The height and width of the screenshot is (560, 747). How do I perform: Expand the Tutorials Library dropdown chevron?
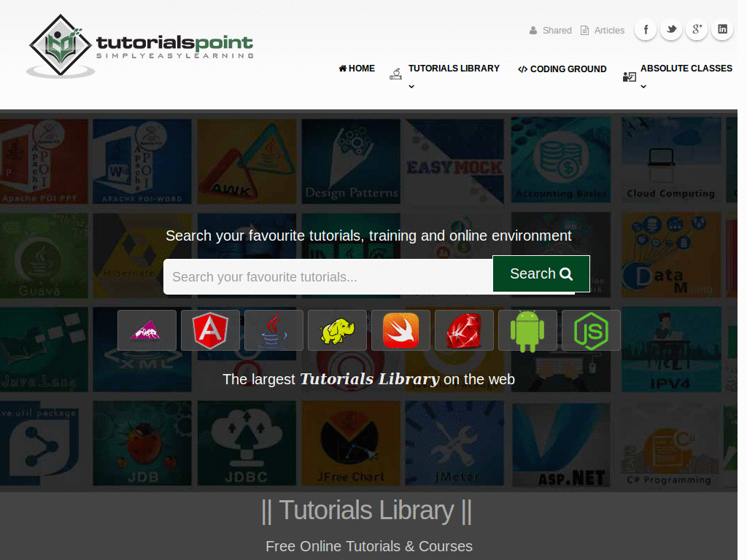[411, 85]
